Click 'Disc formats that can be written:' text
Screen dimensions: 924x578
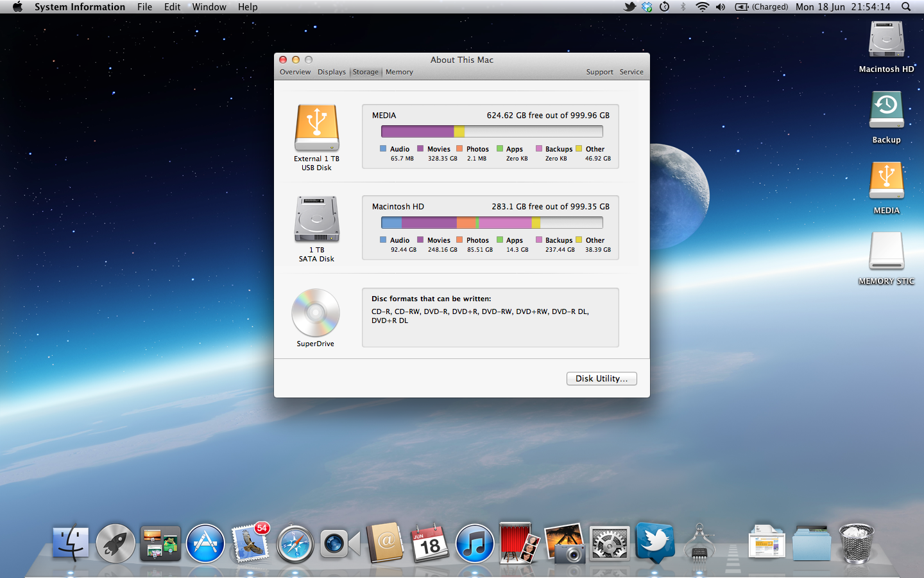click(x=431, y=299)
